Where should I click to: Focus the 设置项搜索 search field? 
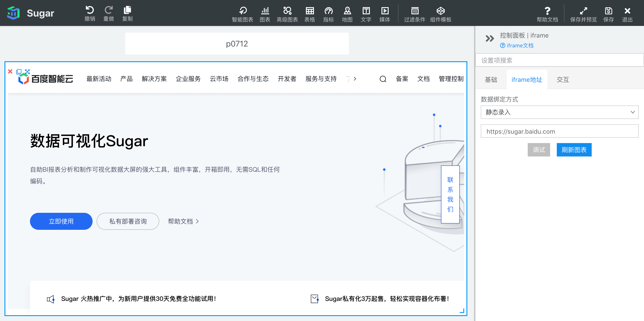pyautogui.click(x=559, y=60)
